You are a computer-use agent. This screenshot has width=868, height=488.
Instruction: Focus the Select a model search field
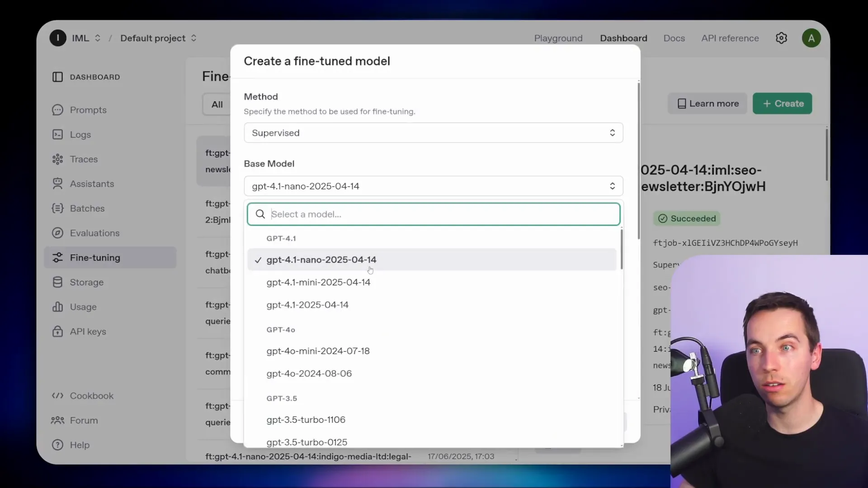433,214
